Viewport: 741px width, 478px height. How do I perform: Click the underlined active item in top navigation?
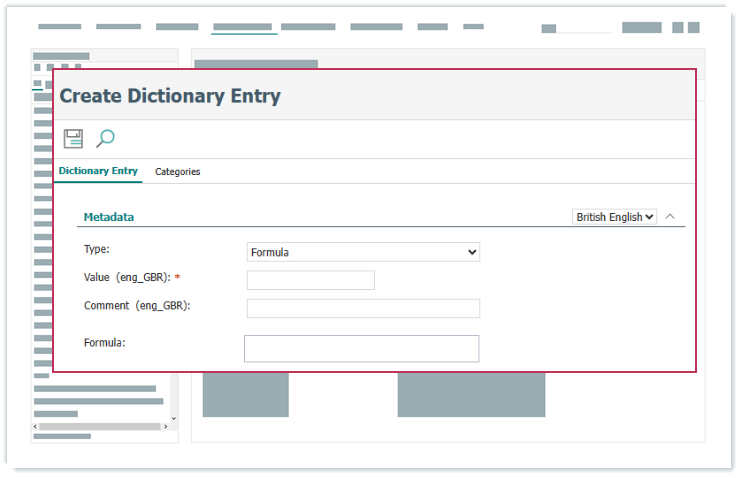click(x=242, y=27)
